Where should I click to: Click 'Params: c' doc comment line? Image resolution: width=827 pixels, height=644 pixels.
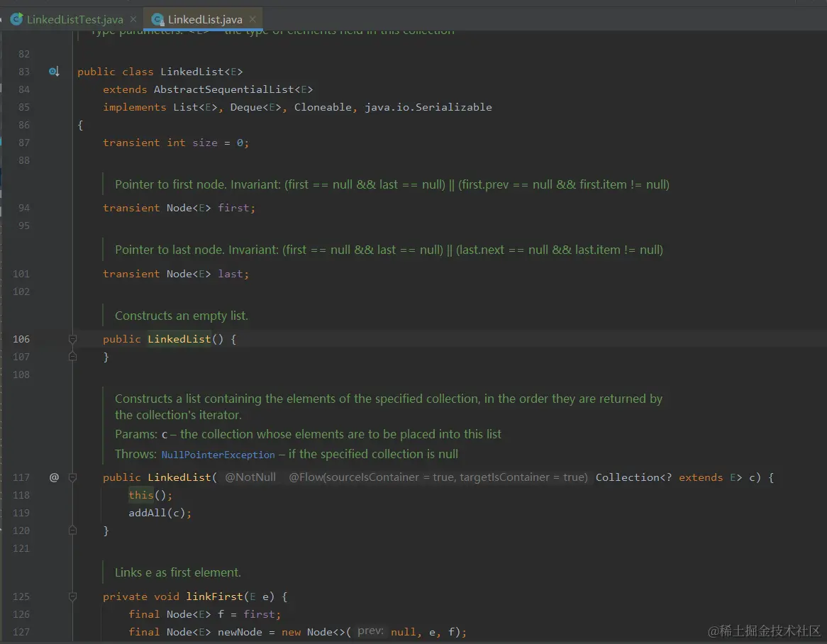tap(308, 434)
